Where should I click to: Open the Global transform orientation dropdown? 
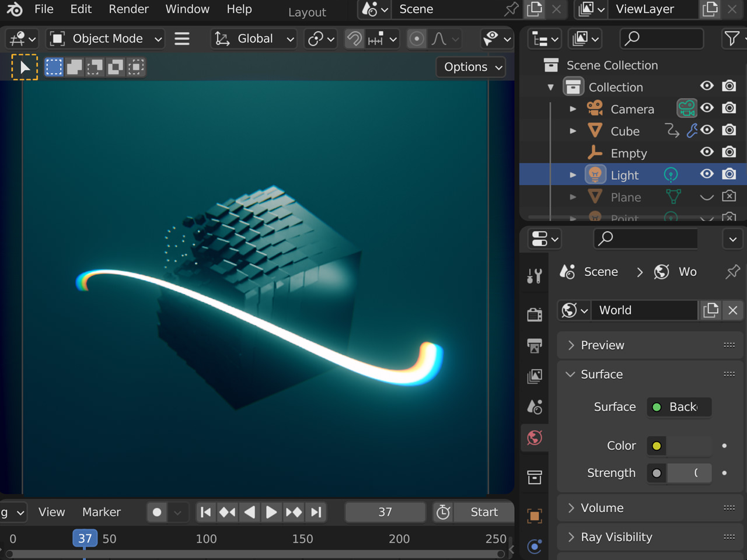(x=254, y=38)
